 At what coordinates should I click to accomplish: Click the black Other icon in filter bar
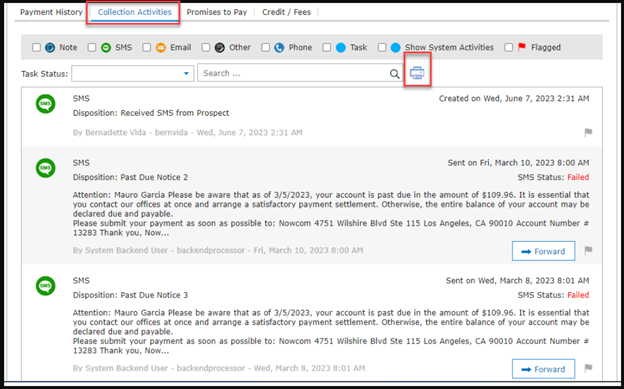click(220, 48)
